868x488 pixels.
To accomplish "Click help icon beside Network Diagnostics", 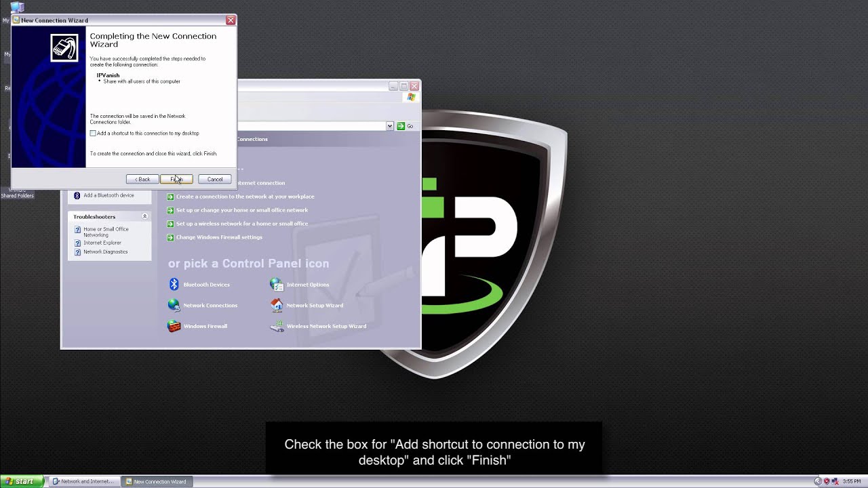I will [77, 252].
